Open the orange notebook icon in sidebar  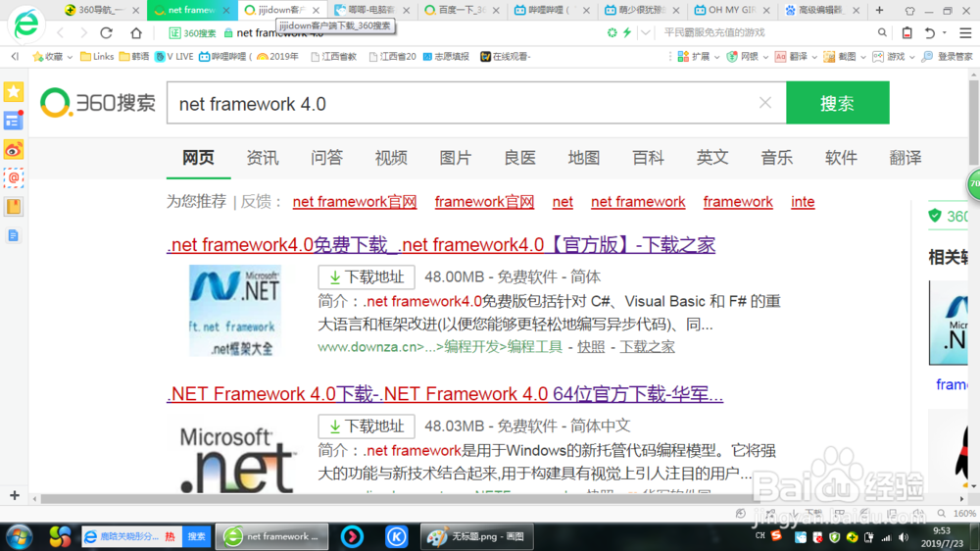[13, 207]
